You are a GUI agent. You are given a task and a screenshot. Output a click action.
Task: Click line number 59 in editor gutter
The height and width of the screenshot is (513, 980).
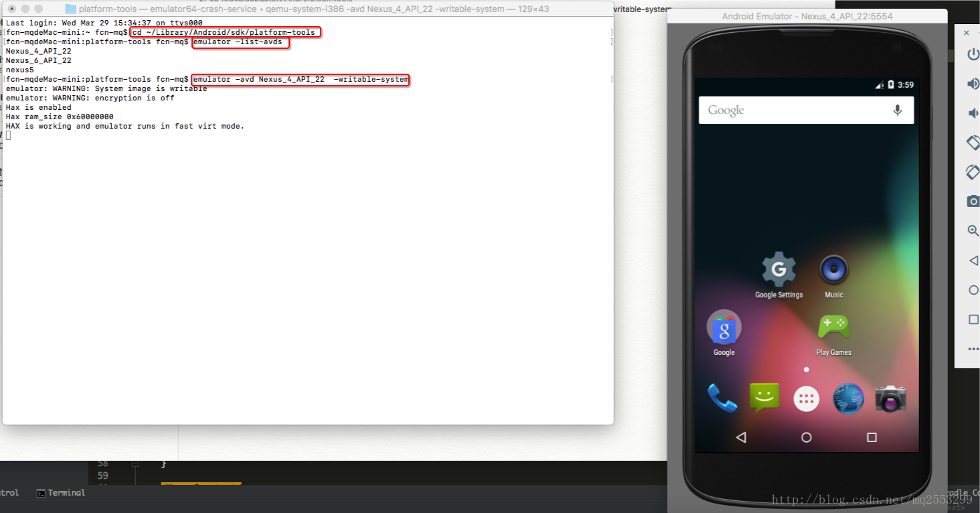click(x=102, y=475)
